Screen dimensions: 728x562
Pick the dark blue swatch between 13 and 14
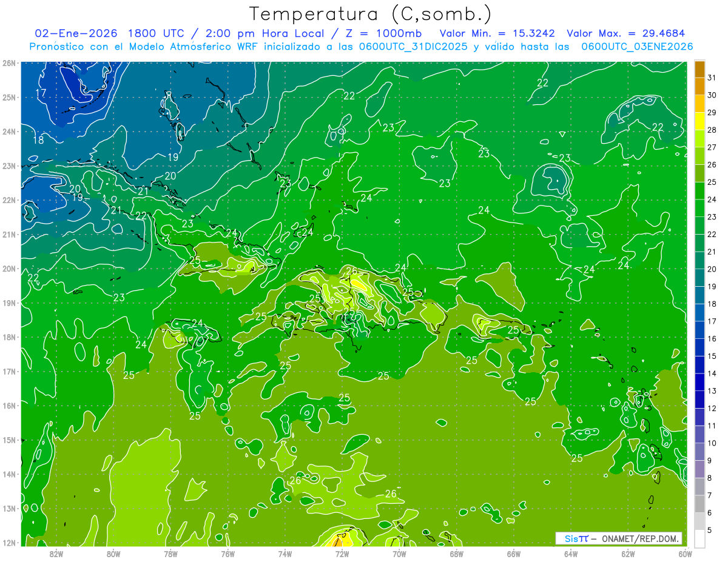[x=699, y=382]
